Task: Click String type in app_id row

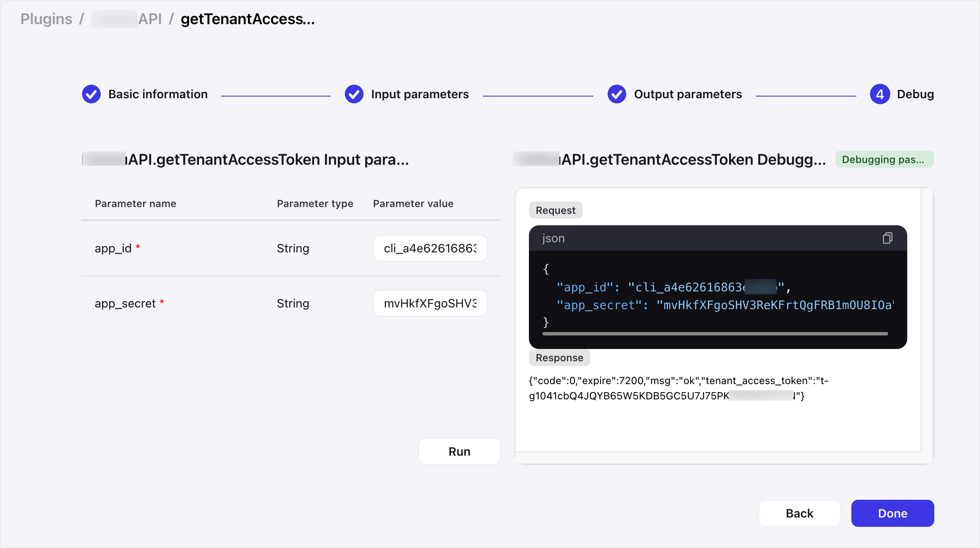Action: click(x=293, y=248)
